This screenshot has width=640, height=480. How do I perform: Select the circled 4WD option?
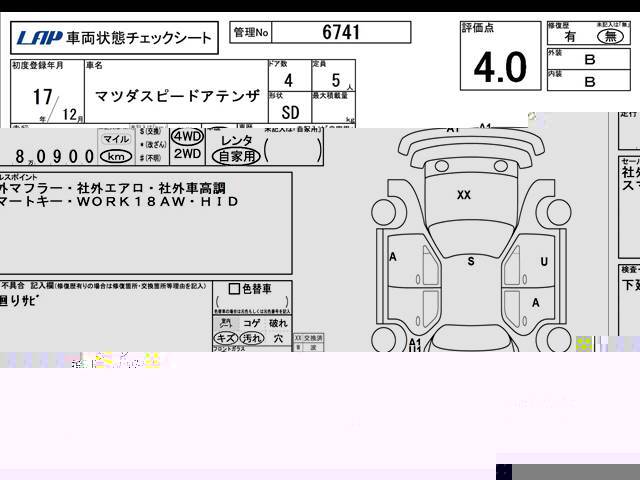[186, 137]
